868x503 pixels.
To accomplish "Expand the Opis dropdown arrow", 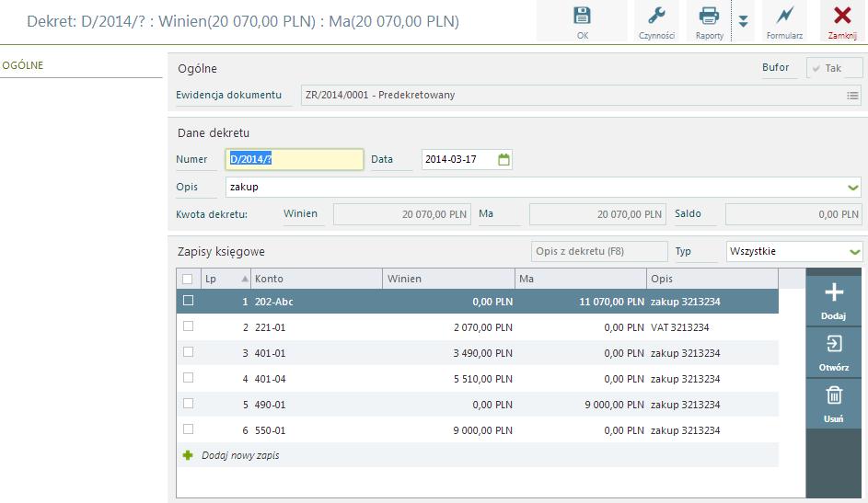I will coord(853,188).
